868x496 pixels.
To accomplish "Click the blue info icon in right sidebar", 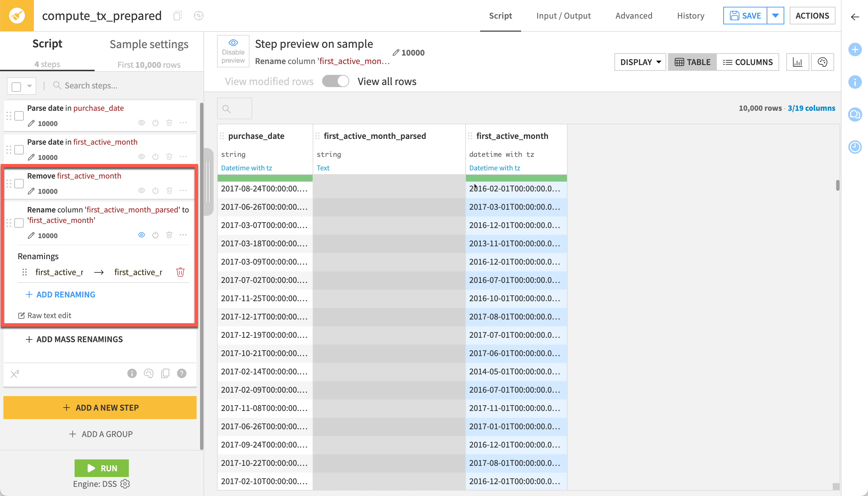I will point(855,82).
